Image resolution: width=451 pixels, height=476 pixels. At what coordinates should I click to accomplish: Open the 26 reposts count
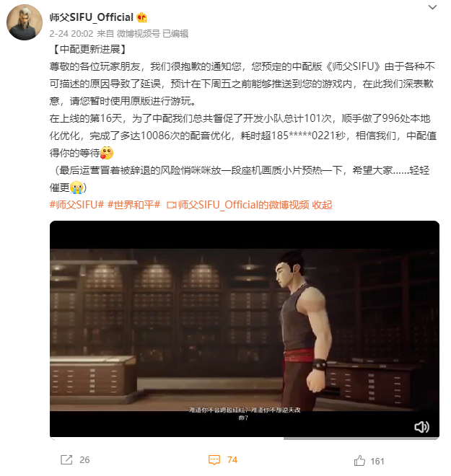tap(84, 460)
